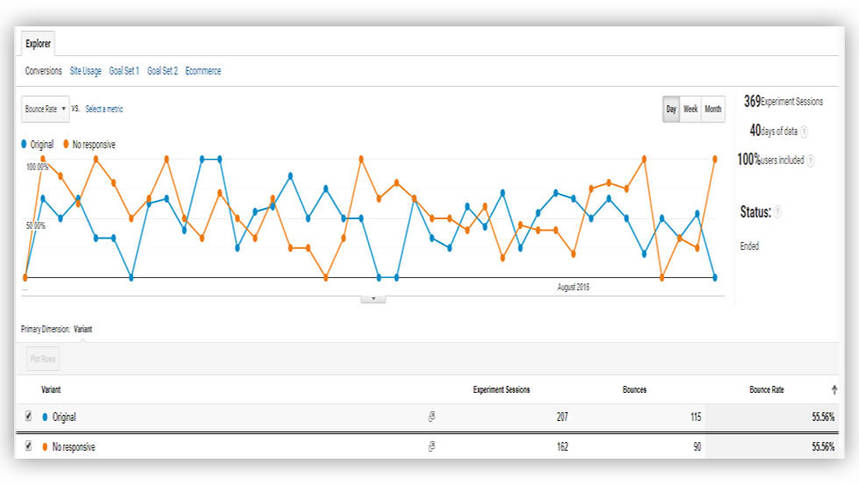
Task: Open the Bounce Rate metric dropdown
Action: pos(45,109)
